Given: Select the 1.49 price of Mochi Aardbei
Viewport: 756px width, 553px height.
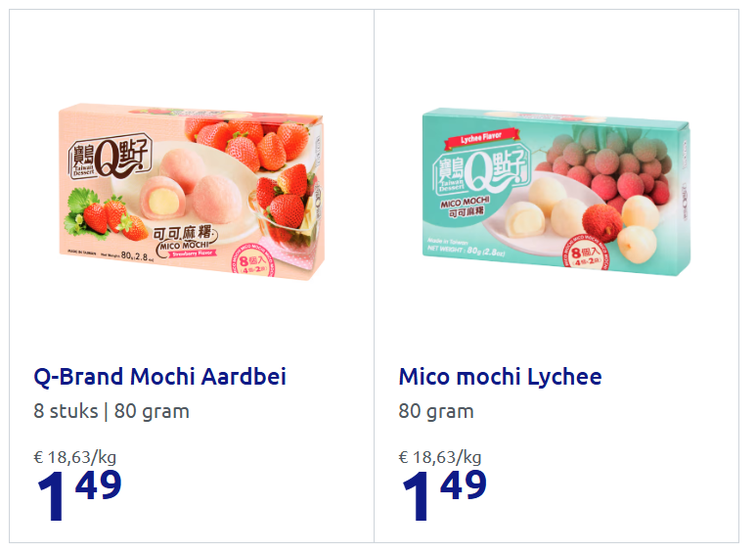Looking at the screenshot, I should (x=78, y=494).
